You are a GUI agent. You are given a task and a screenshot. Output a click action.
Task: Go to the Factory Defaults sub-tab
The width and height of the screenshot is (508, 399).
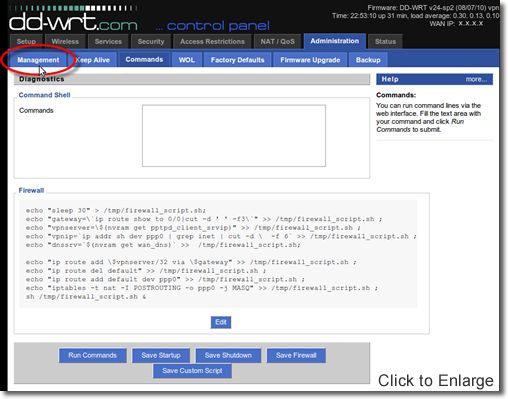click(237, 60)
